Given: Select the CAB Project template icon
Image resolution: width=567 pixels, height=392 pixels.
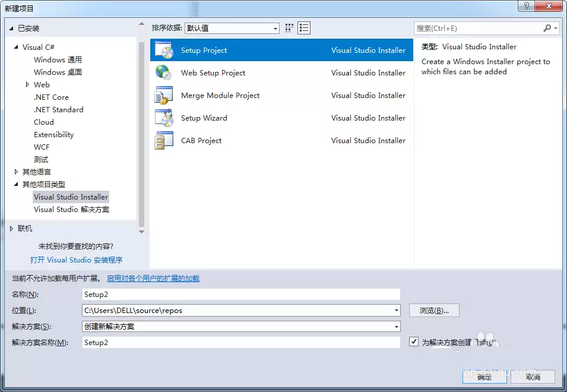Looking at the screenshot, I should tap(164, 140).
